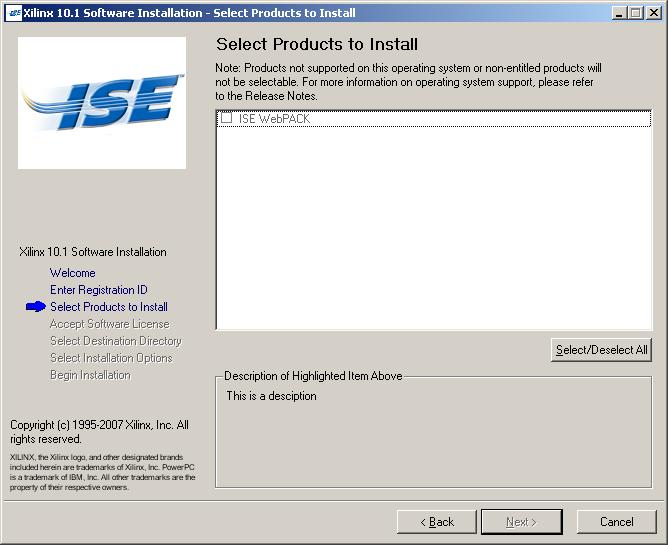Click the disabled maximize window icon

tap(636, 13)
